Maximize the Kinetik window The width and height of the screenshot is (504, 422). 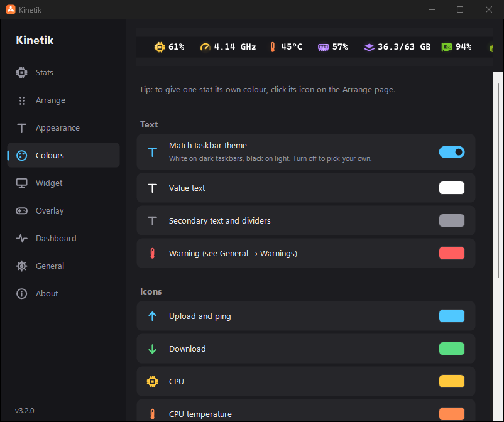click(460, 9)
